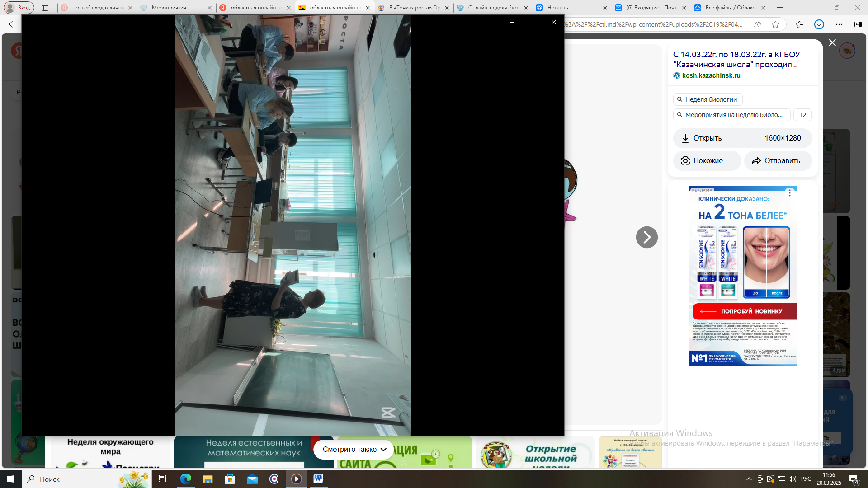Open the volume control in tray
Image resolution: width=868 pixels, height=488 pixels.
point(792,479)
